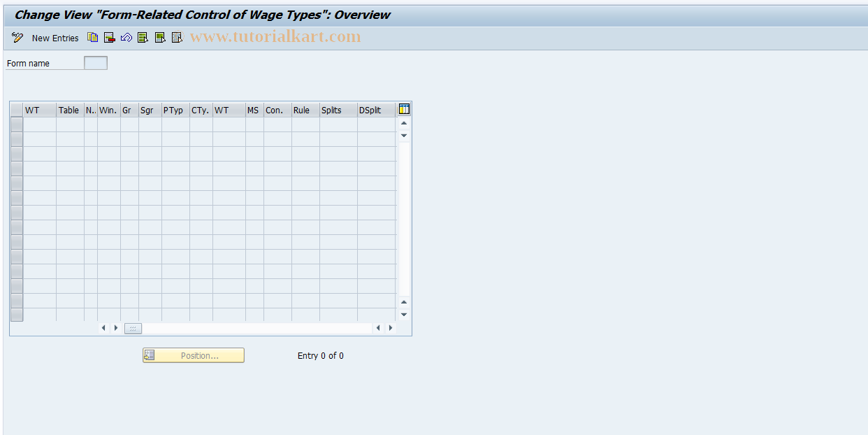Click the New Entries button
The image size is (868, 435).
[55, 38]
